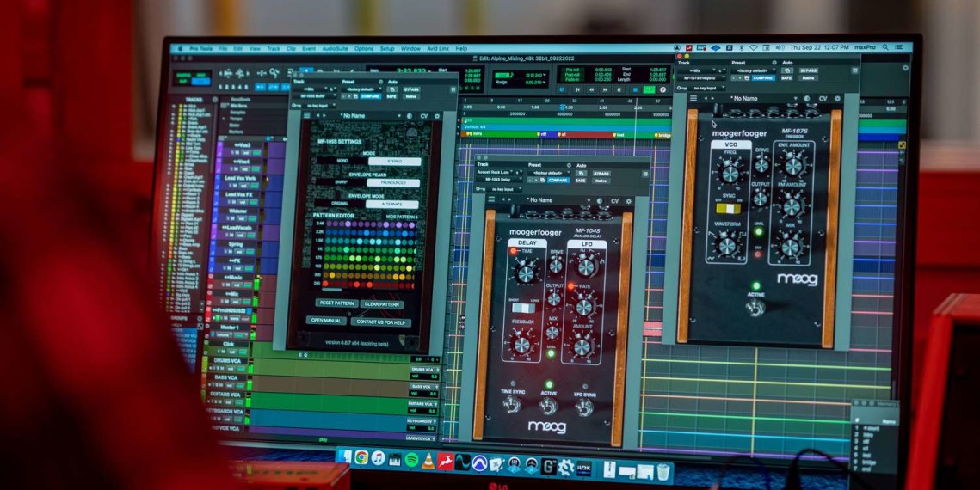This screenshot has width=980, height=490.
Task: Open the Avid Link menu
Action: point(439,49)
